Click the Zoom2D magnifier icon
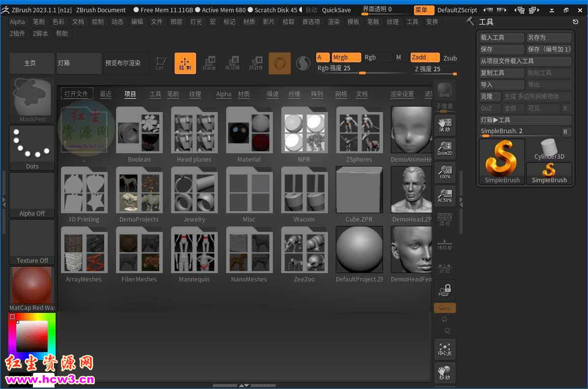The image size is (588, 389). click(x=445, y=149)
